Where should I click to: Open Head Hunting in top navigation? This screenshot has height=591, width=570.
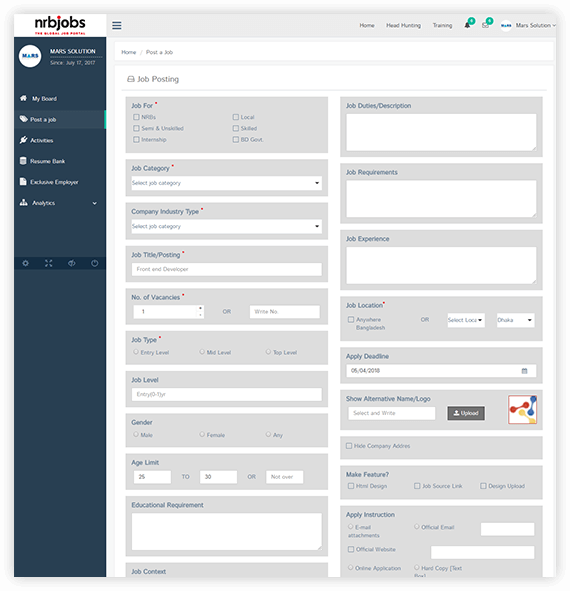(403, 25)
